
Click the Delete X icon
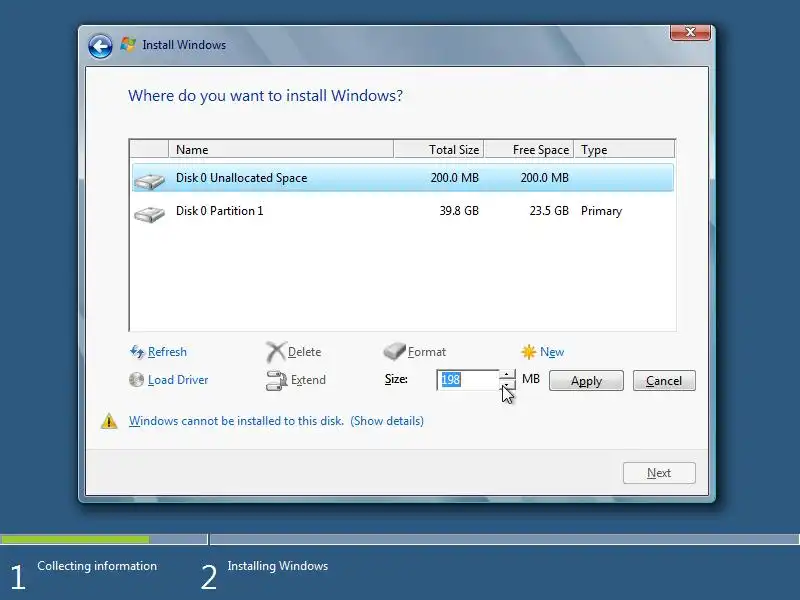[x=276, y=352]
